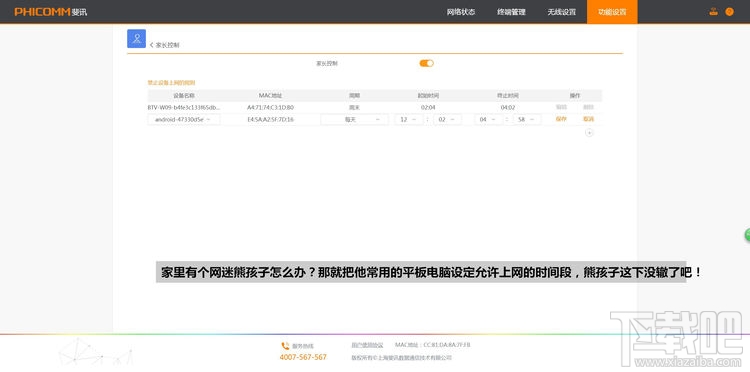
Task: Click the 周末 period cell
Action: tap(354, 108)
